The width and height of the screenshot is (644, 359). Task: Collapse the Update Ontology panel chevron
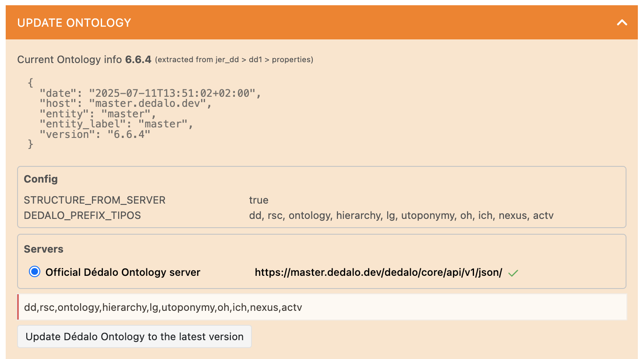pyautogui.click(x=622, y=23)
